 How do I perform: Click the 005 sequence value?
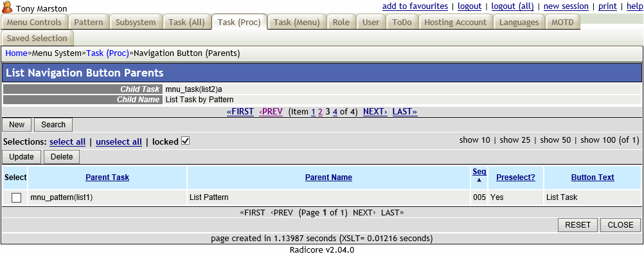click(x=479, y=197)
